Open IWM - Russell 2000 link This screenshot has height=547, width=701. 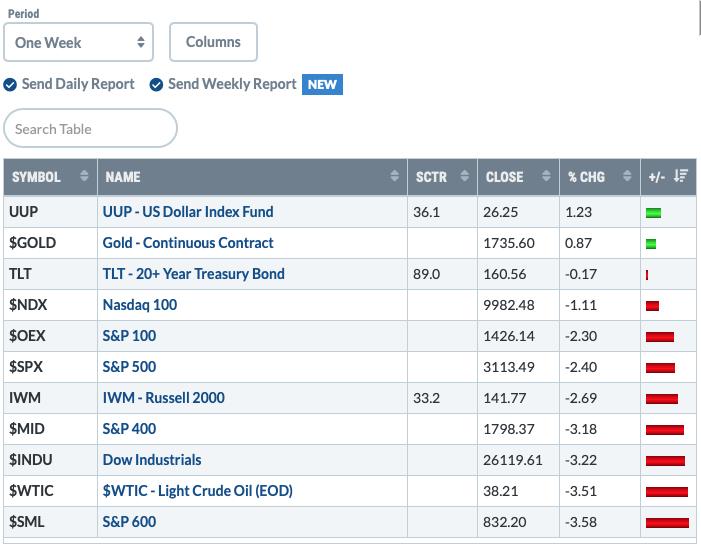[x=164, y=398]
